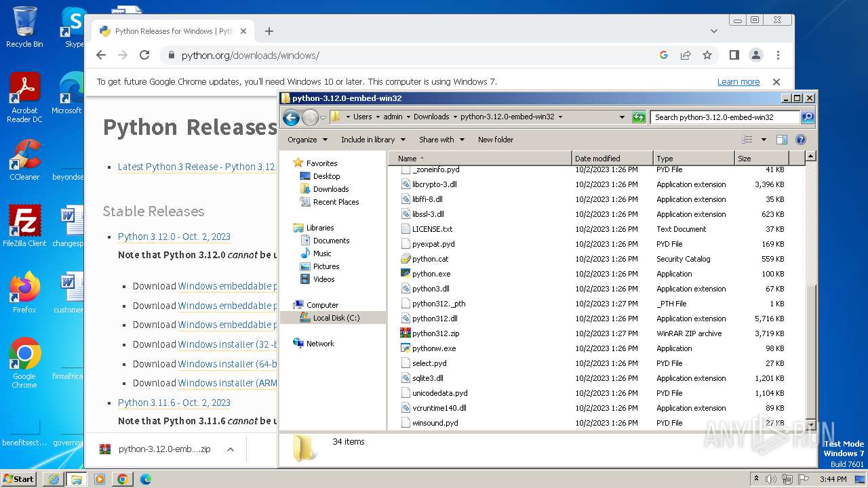Select Local Disk (C:) in navigation
The height and width of the screenshot is (488, 868).
pos(336,318)
